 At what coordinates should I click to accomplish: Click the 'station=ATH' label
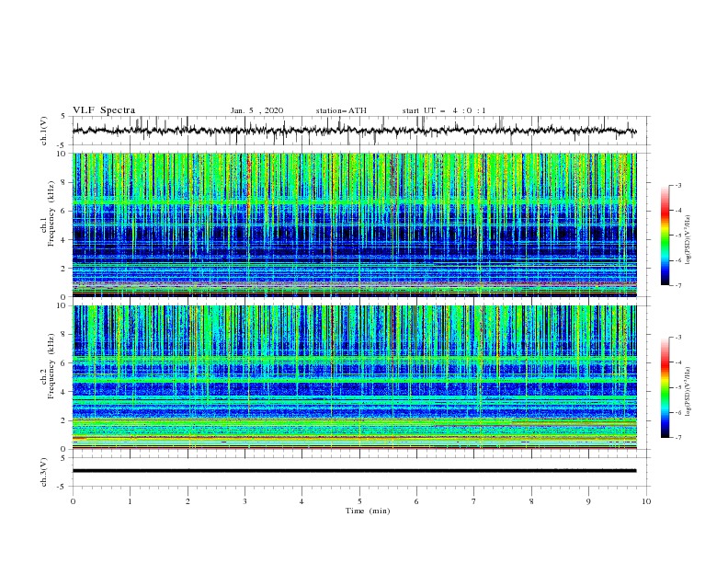341,110
